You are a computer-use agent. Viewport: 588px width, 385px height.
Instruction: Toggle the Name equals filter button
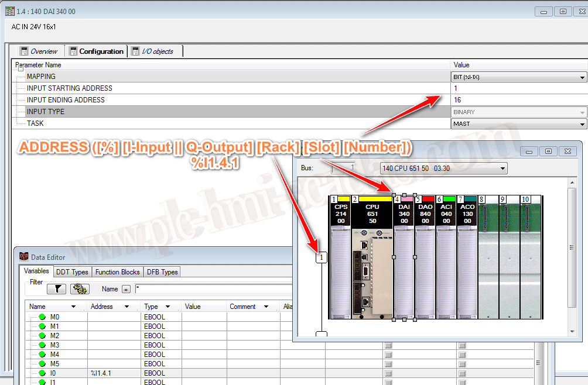click(125, 289)
